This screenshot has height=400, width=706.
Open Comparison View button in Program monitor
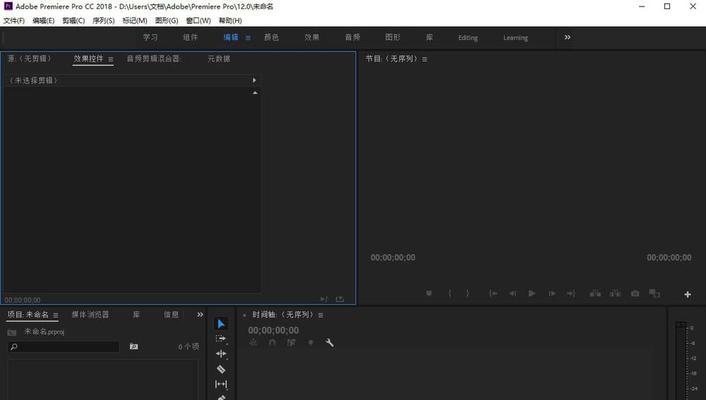pyautogui.click(x=654, y=293)
